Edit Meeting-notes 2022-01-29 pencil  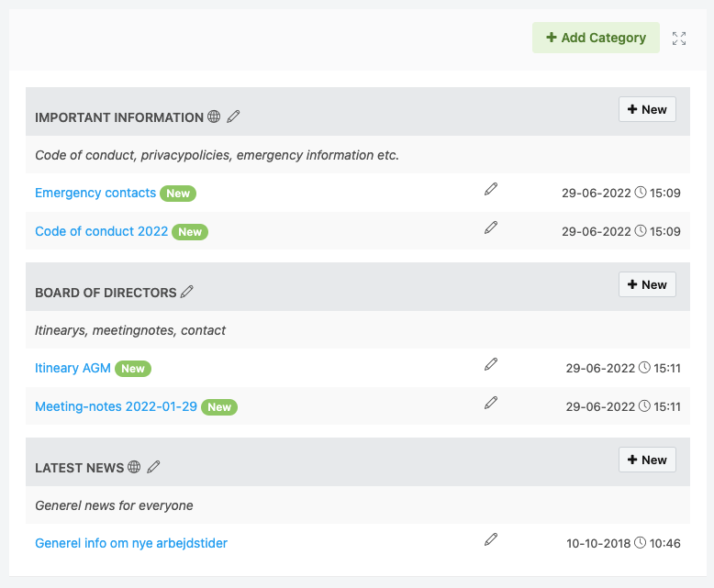point(491,403)
